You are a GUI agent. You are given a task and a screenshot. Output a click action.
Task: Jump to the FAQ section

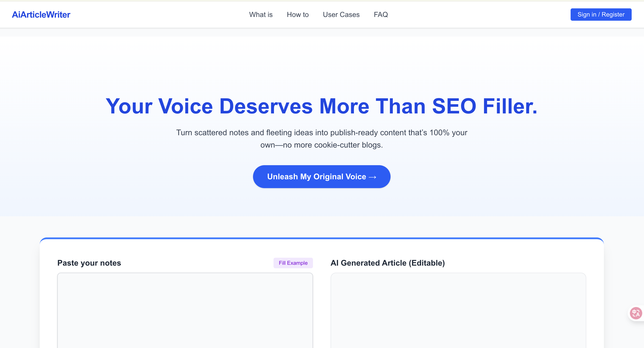(380, 15)
